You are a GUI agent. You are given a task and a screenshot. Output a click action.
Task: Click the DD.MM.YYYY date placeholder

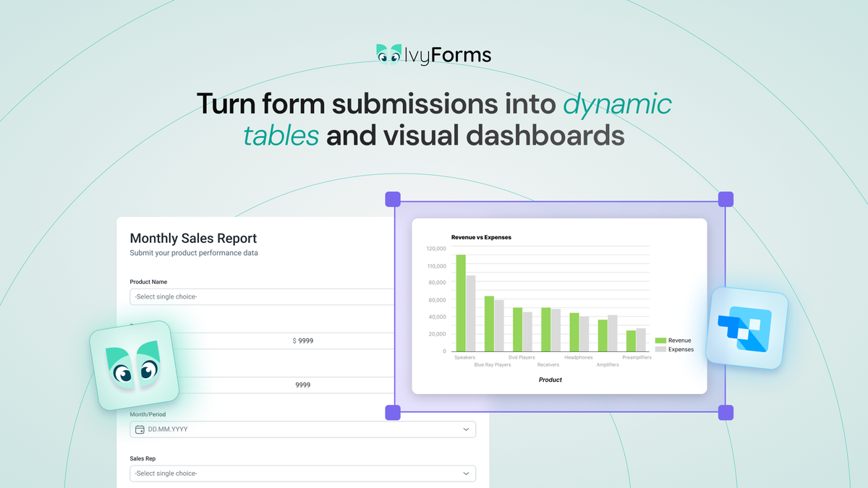tap(169, 429)
